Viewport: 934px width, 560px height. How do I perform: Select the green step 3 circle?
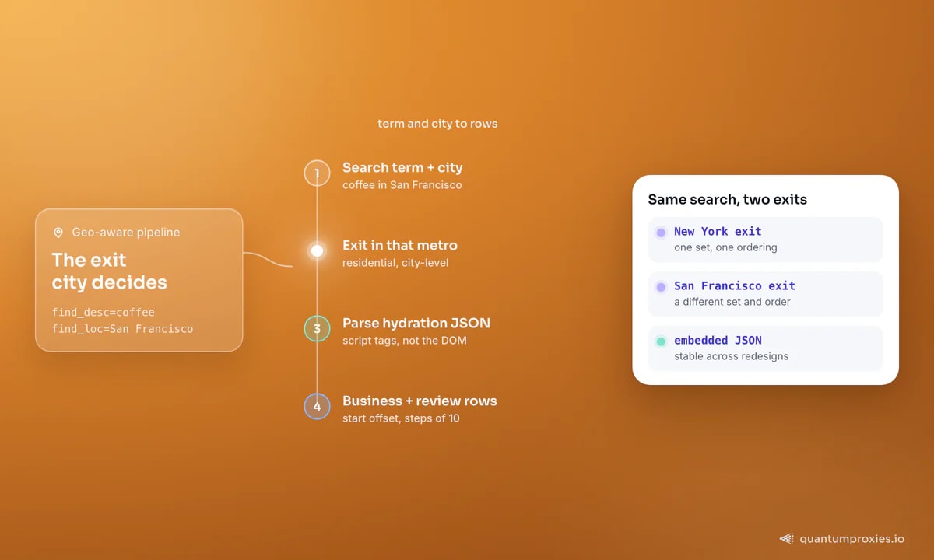click(x=317, y=328)
